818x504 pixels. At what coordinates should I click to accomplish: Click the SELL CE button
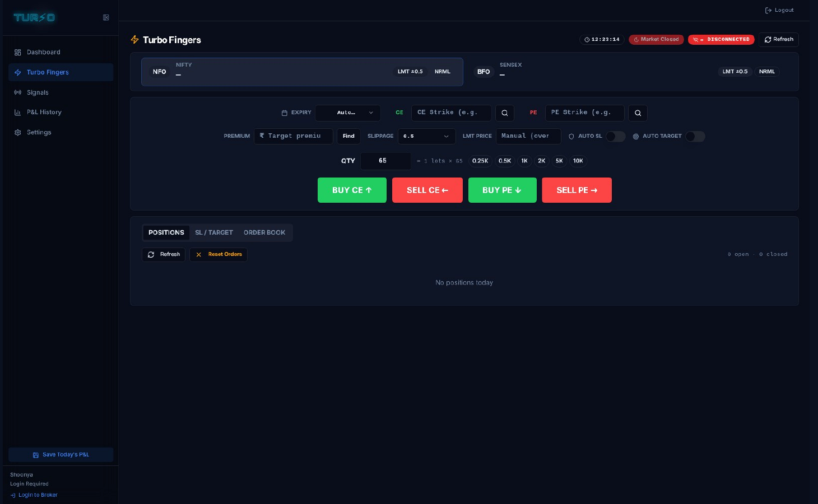pyautogui.click(x=427, y=190)
